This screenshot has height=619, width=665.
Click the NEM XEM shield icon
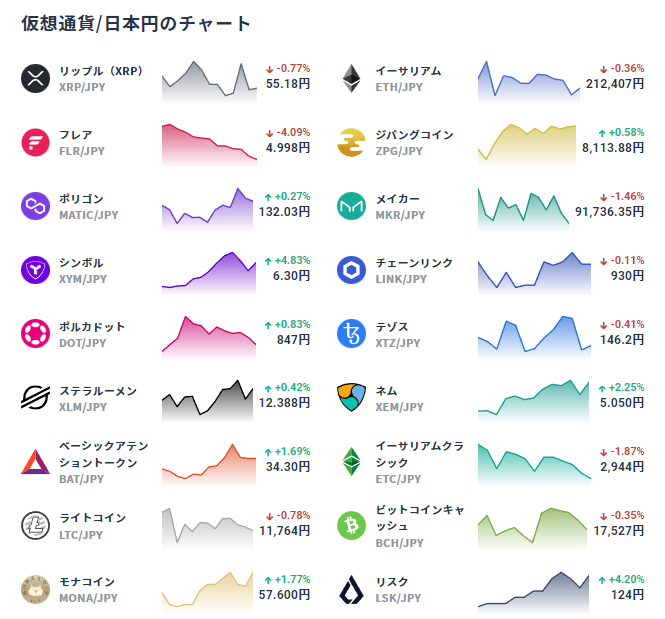pyautogui.click(x=352, y=398)
